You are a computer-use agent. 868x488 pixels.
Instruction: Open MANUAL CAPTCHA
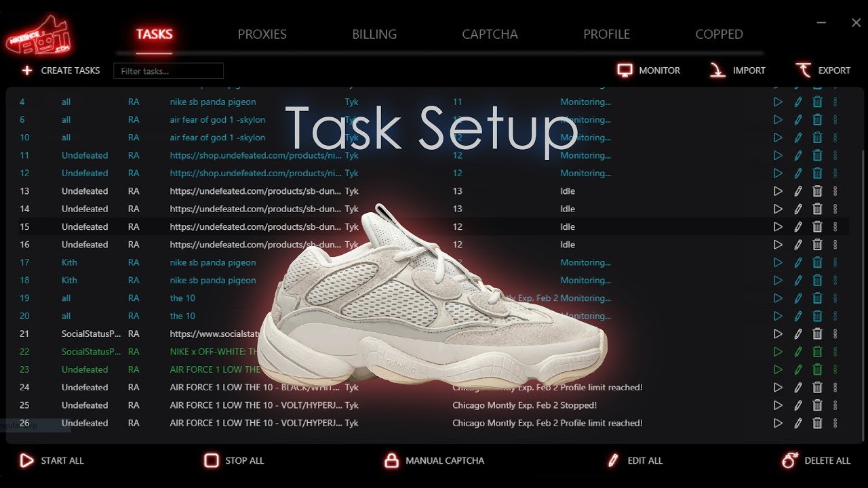coord(434,461)
